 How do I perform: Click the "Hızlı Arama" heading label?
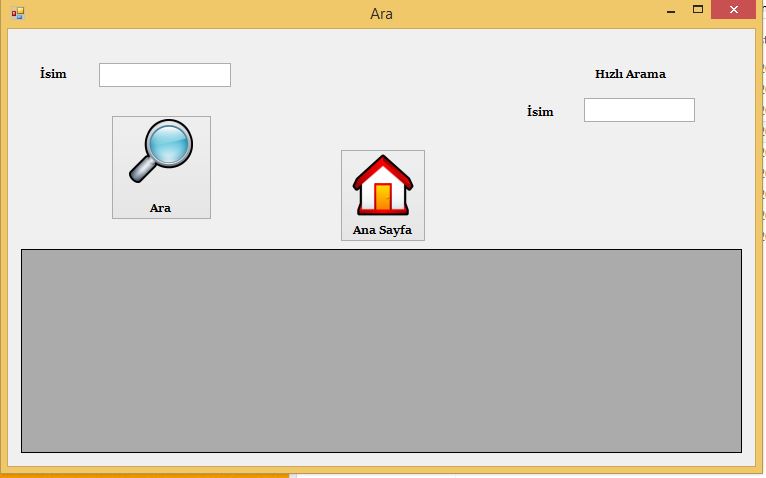pyautogui.click(x=630, y=74)
